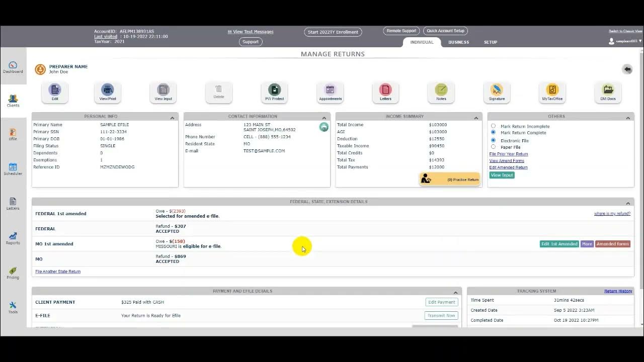Viewport: 644px width, 362px height.
Task: Collapse the Income Summary panel
Action: click(x=476, y=118)
